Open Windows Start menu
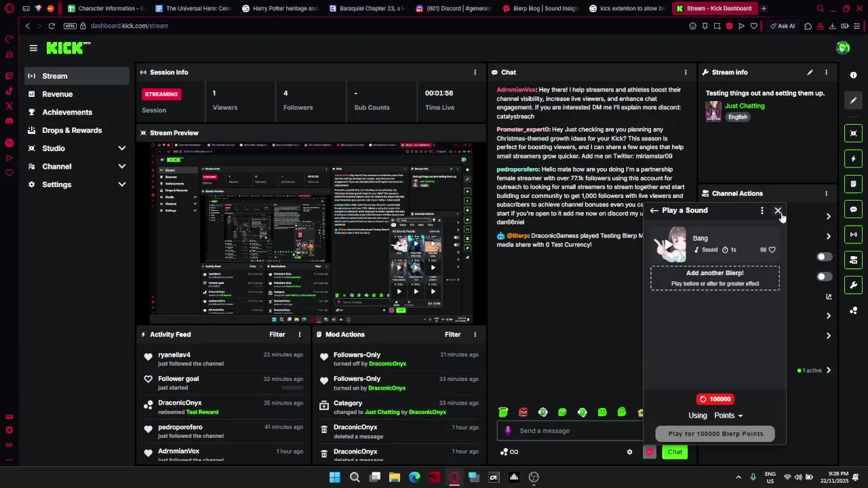 [334, 477]
